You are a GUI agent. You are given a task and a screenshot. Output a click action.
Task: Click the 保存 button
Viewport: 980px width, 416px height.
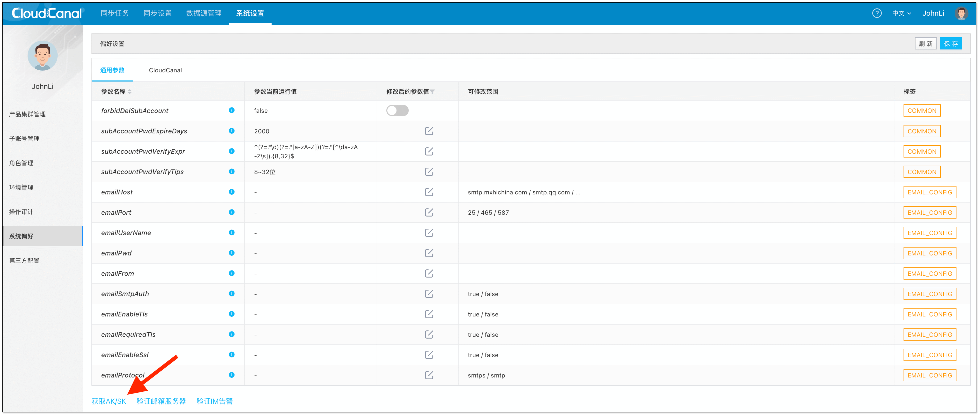(951, 44)
